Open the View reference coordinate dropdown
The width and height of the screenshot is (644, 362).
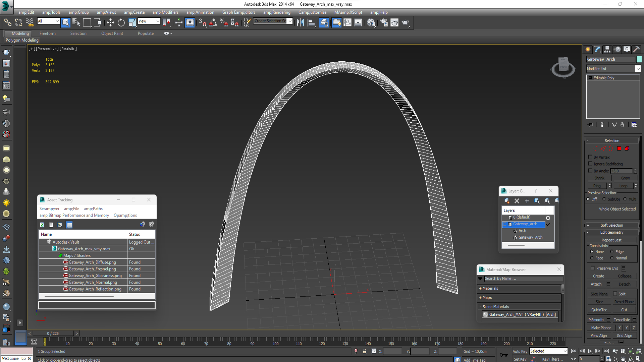149,21
